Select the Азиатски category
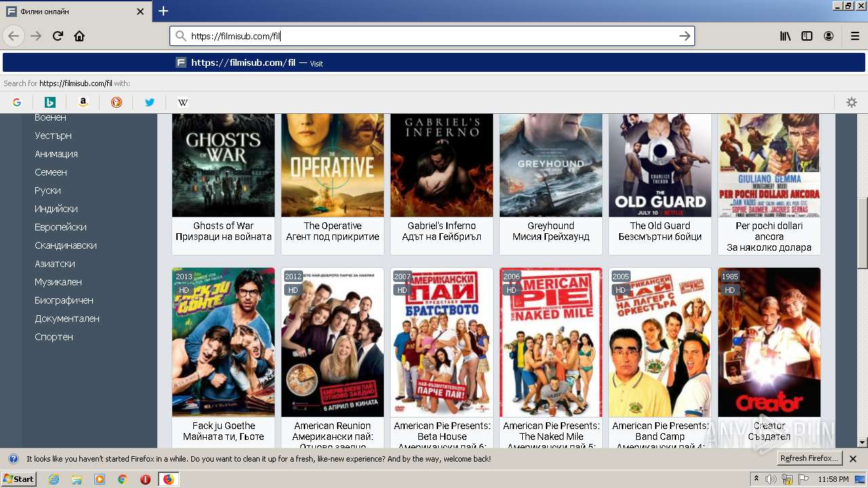Screen dimensions: 868x488 point(55,264)
